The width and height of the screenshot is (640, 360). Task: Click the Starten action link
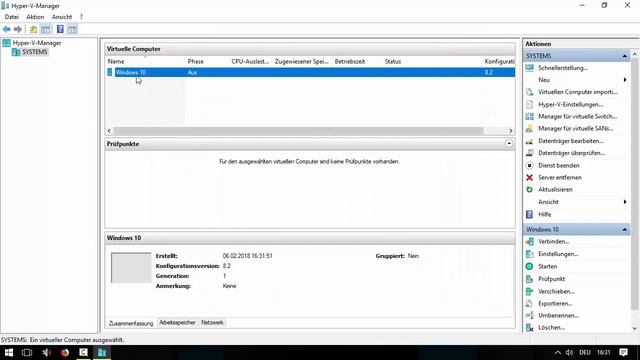pyautogui.click(x=547, y=267)
